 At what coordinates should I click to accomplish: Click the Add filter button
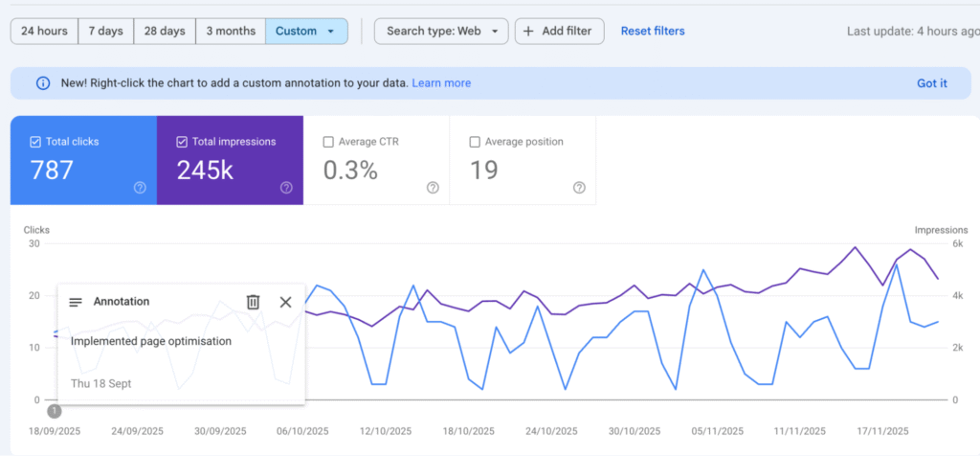(560, 31)
